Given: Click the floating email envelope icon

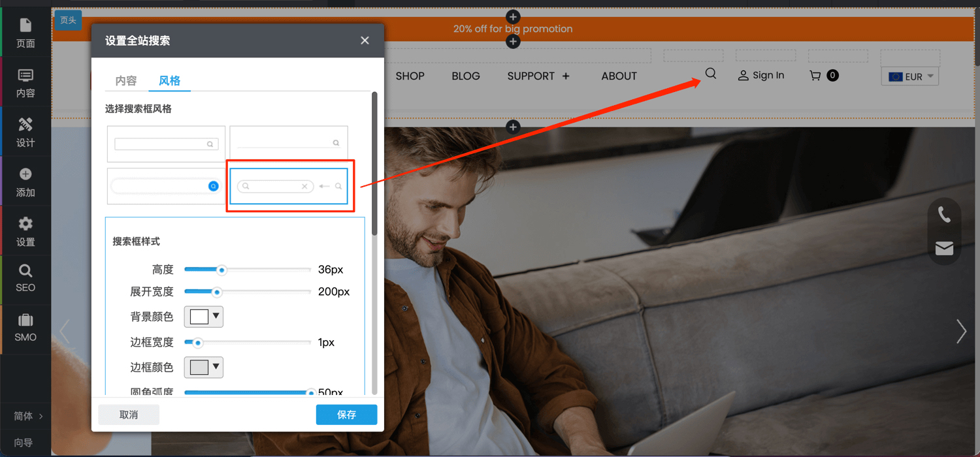Looking at the screenshot, I should (944, 248).
